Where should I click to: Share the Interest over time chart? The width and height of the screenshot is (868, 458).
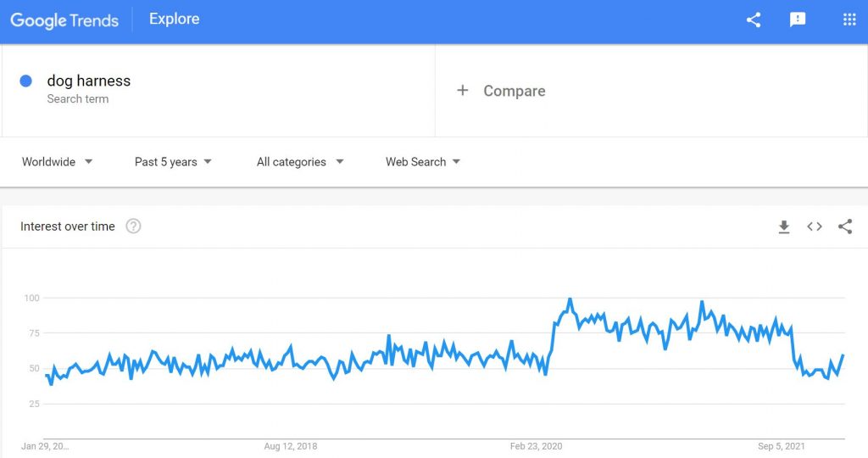click(x=845, y=226)
